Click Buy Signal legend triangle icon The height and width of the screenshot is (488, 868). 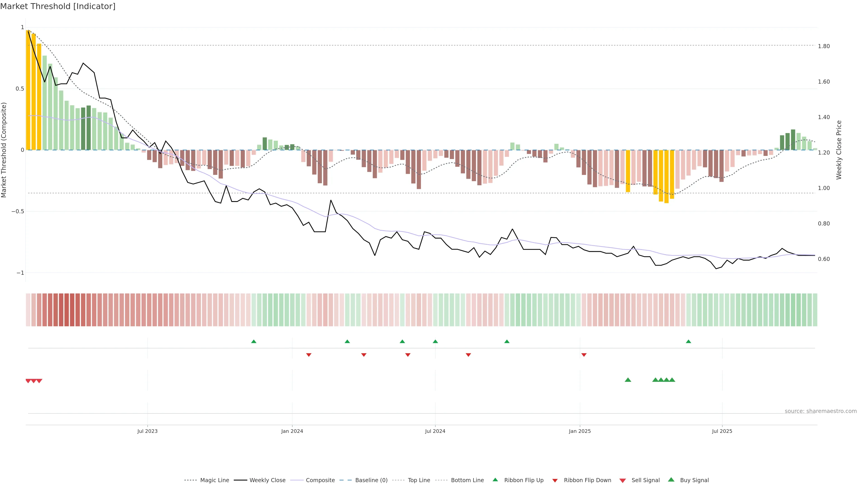click(x=671, y=480)
